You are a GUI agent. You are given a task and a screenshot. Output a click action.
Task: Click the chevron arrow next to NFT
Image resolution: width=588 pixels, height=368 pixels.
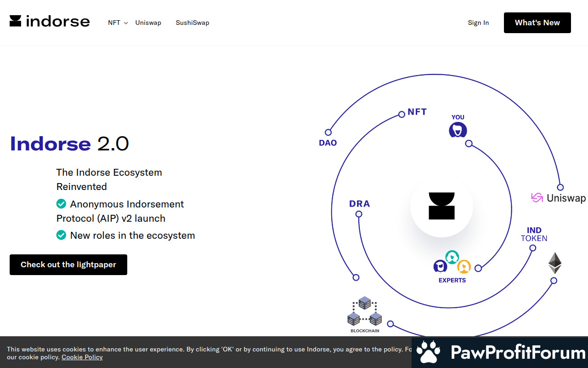126,23
